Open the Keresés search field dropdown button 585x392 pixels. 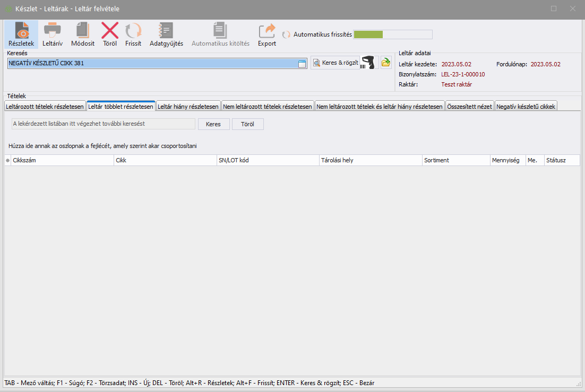click(x=302, y=64)
